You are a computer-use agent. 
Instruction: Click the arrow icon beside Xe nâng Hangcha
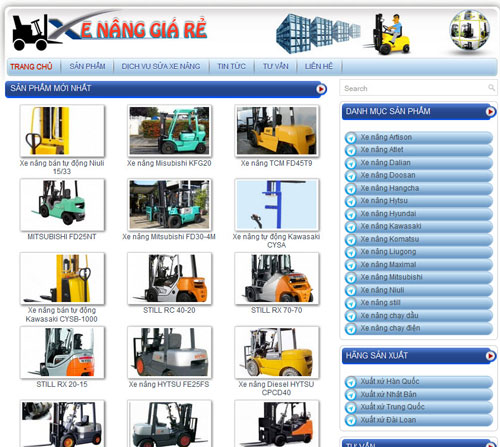pos(351,189)
